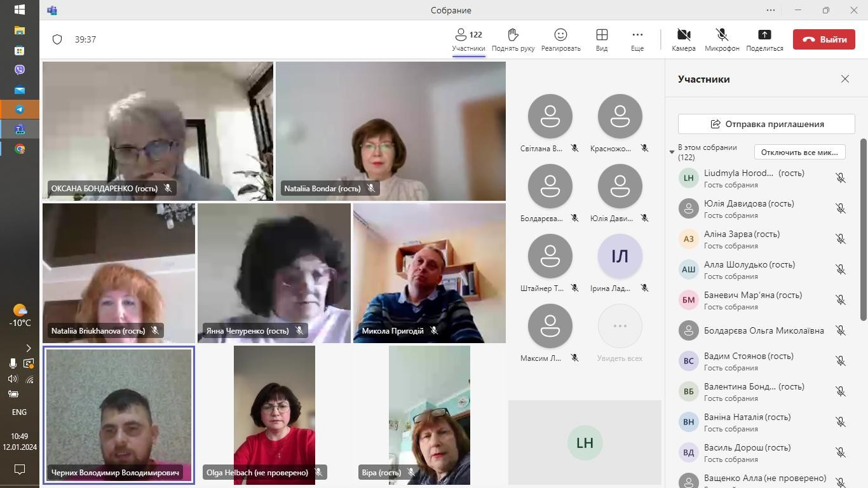Open the system volume tray icon
868x488 pixels.
coord(12,379)
